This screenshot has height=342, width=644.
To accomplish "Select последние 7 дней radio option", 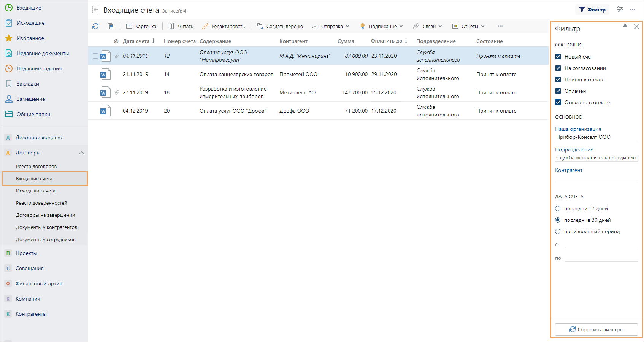I will point(558,208).
